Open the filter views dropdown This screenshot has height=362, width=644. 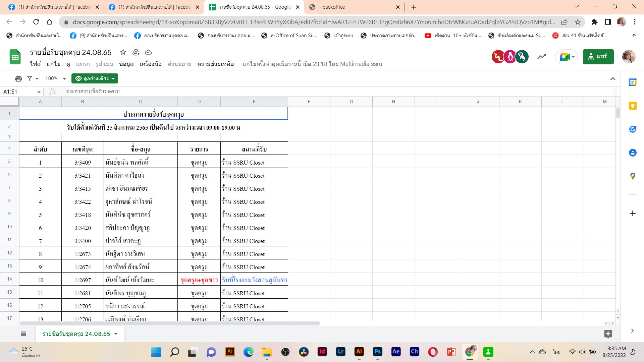(x=33, y=78)
